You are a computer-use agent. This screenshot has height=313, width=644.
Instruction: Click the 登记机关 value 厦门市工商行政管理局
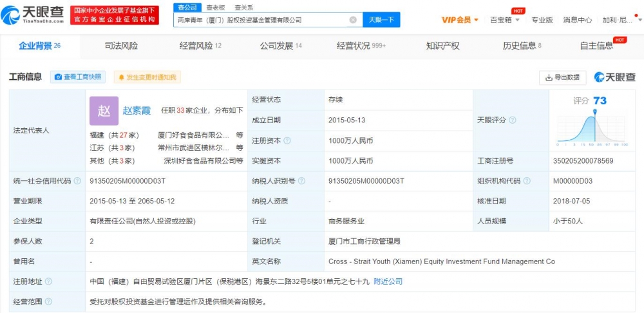[365, 241]
